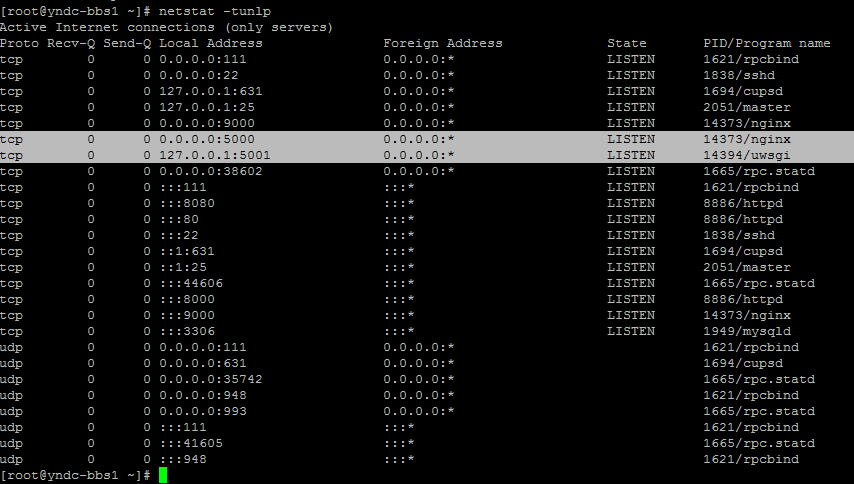Select the address :::44606
The width and height of the screenshot is (854, 484).
(191, 283)
